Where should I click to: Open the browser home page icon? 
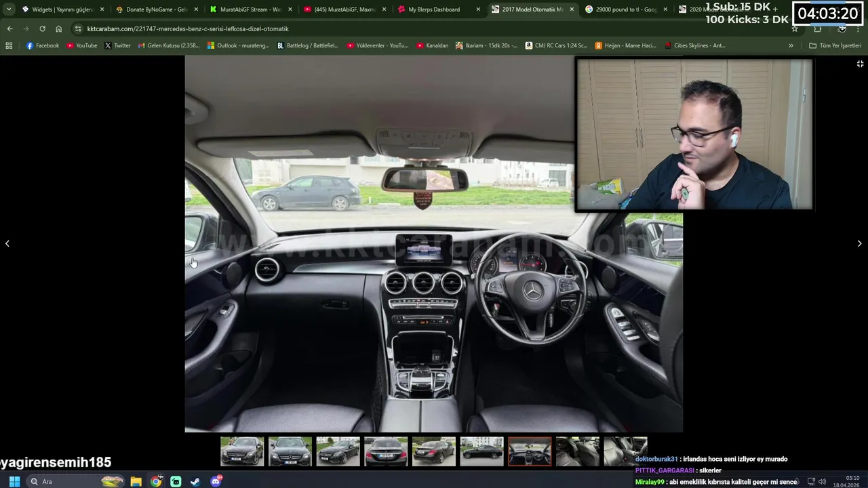pyautogui.click(x=58, y=28)
